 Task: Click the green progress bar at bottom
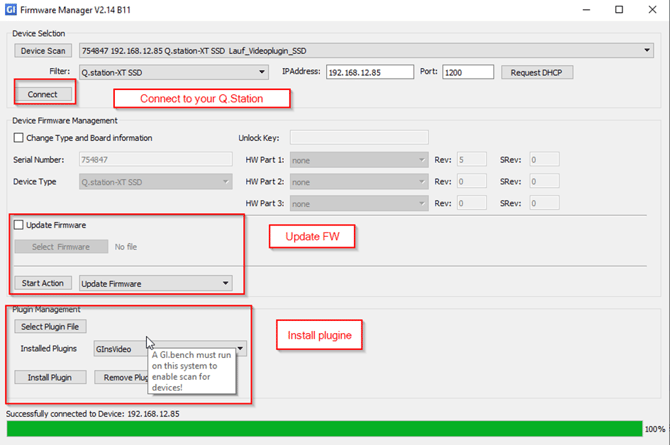pos(320,428)
